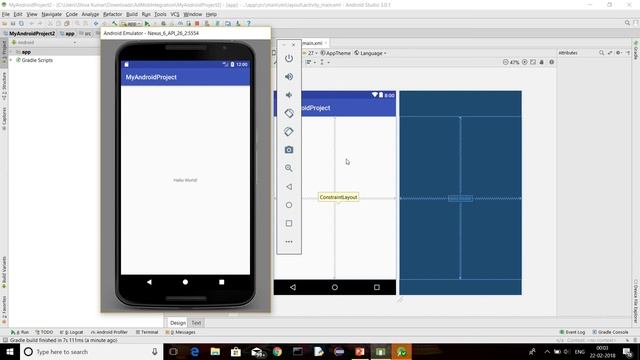The image size is (640, 360).
Task: Click emulator sidebar Home circle icon
Action: [289, 205]
